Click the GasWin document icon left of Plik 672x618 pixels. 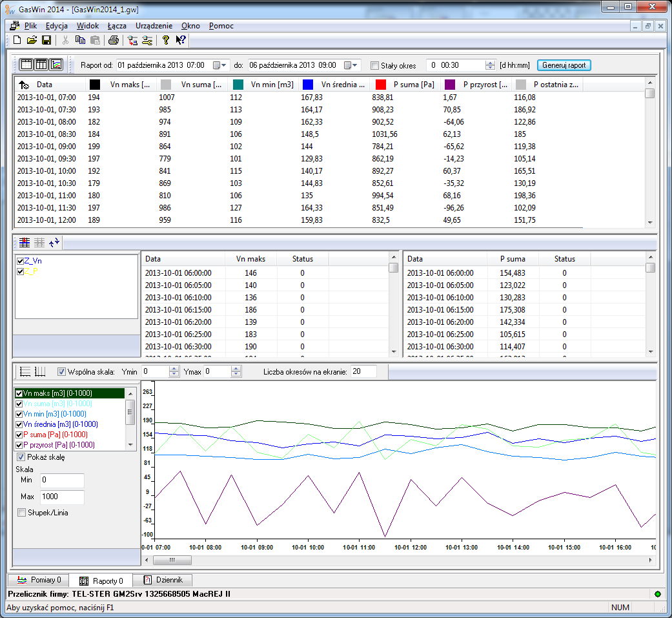(x=15, y=26)
